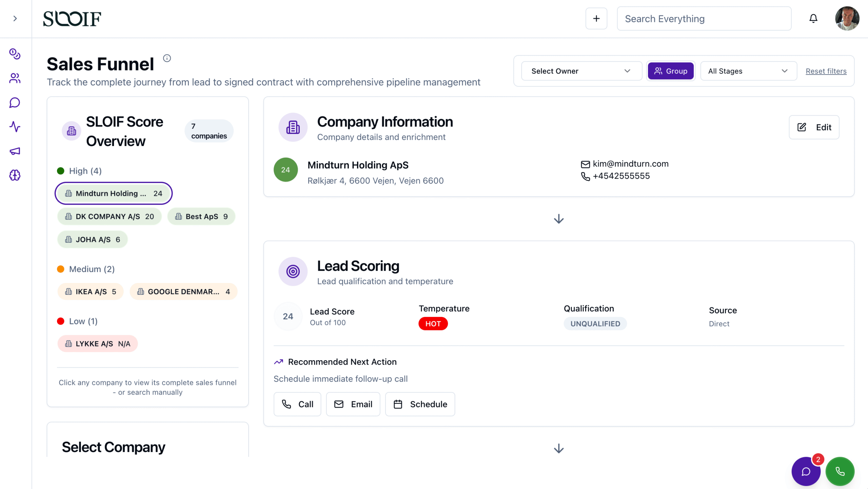Image resolution: width=868 pixels, height=489 pixels.
Task: Click the Schedule button
Action: pos(420,404)
